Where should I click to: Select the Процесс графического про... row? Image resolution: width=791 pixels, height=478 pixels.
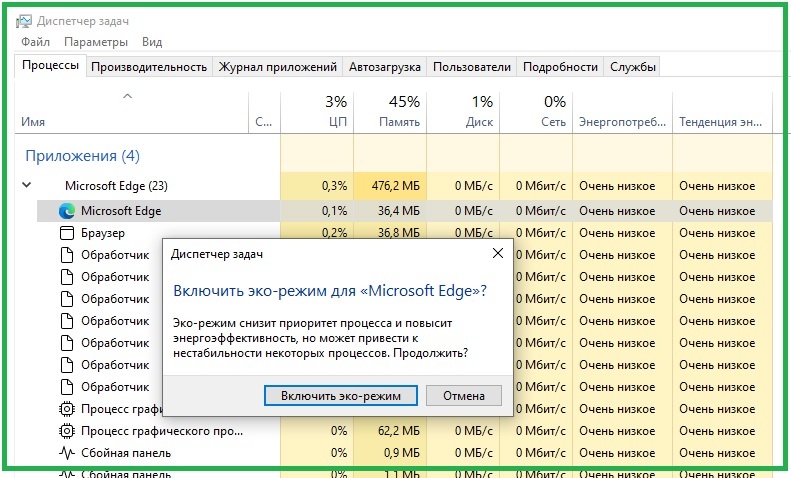click(405, 431)
